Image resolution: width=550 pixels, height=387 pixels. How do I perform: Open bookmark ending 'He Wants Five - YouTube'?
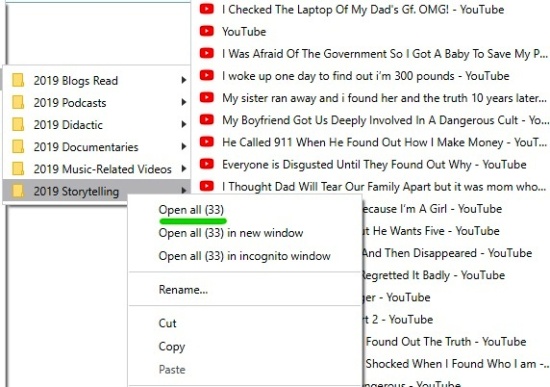pos(431,231)
